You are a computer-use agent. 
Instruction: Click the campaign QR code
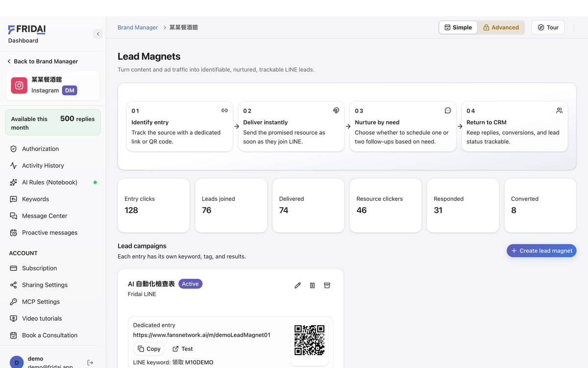click(309, 340)
